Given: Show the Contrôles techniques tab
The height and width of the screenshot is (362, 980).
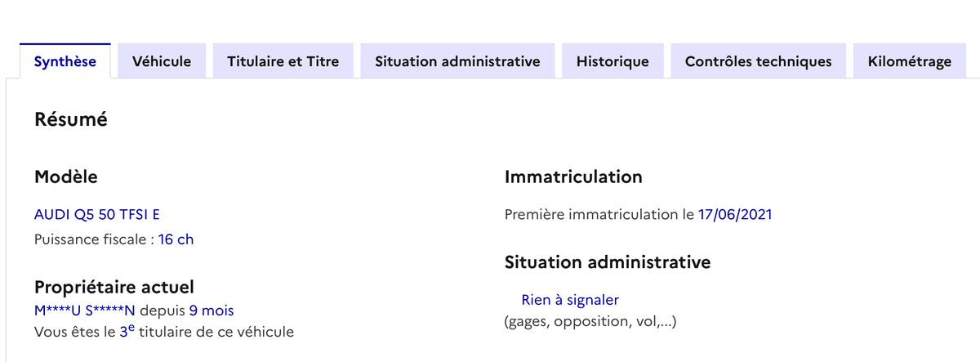Looking at the screenshot, I should pyautogui.click(x=758, y=61).
